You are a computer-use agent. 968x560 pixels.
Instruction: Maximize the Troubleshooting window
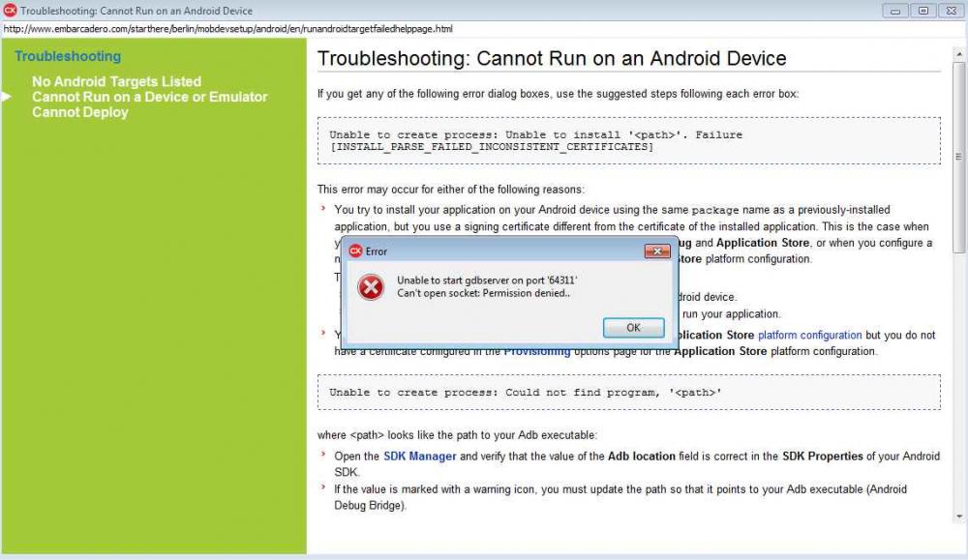click(923, 11)
